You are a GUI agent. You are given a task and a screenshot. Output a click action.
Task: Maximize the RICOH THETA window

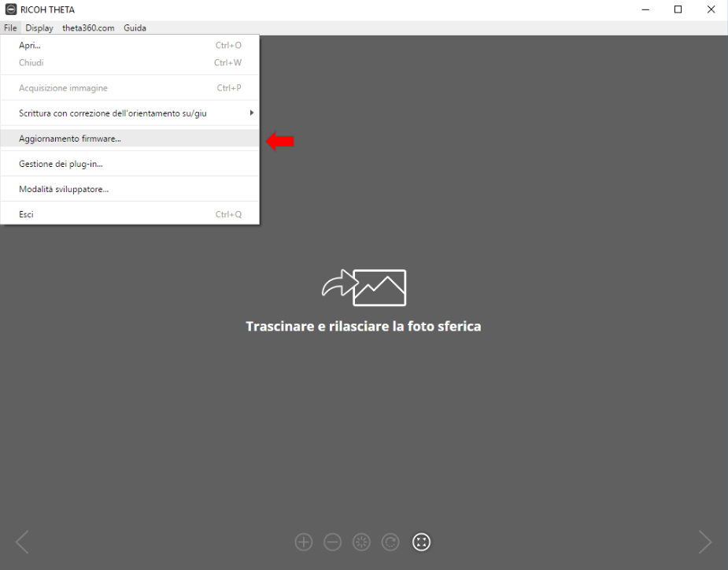click(x=678, y=9)
